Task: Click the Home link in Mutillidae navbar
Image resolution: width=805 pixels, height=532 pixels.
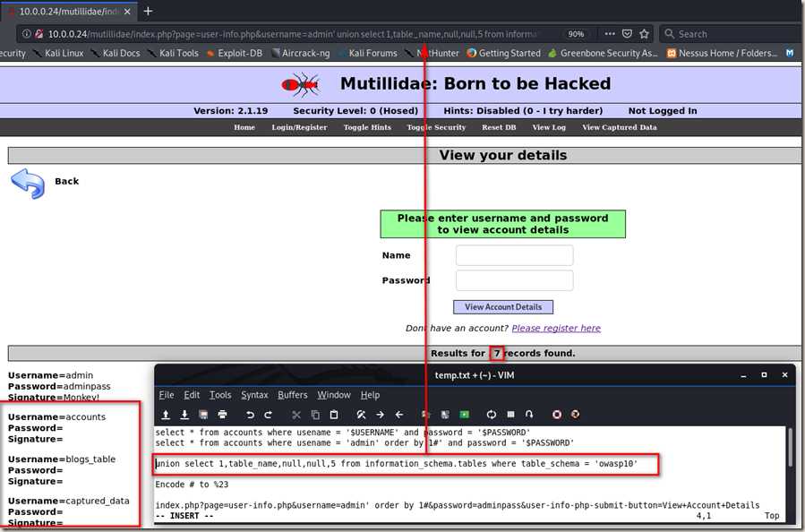Action: [x=244, y=127]
